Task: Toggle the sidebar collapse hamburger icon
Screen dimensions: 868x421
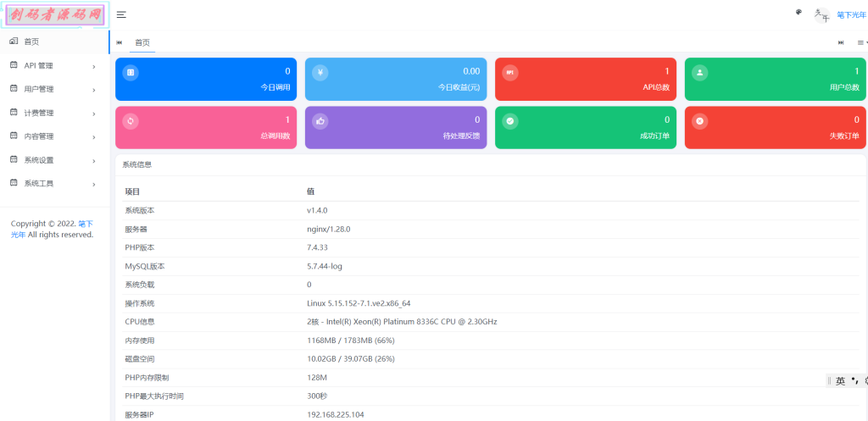Action: click(122, 14)
